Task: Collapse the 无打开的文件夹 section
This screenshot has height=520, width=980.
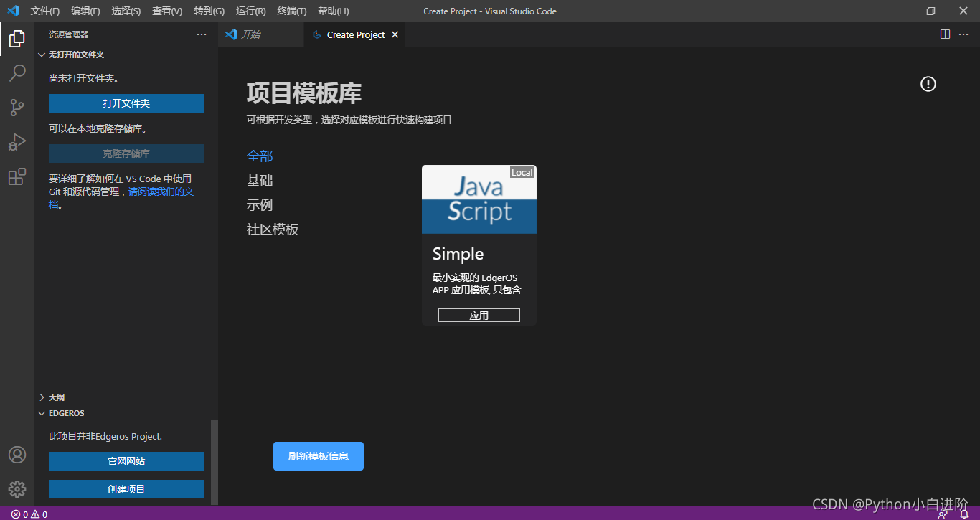Action: (x=126, y=55)
